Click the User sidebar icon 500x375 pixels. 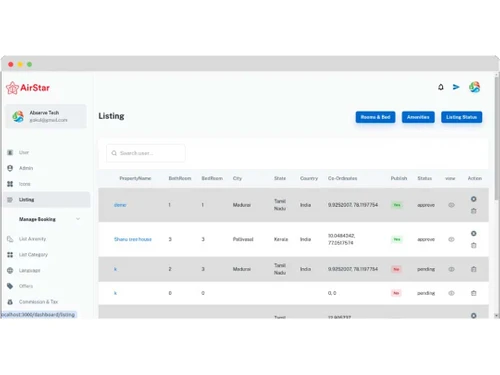(10, 152)
